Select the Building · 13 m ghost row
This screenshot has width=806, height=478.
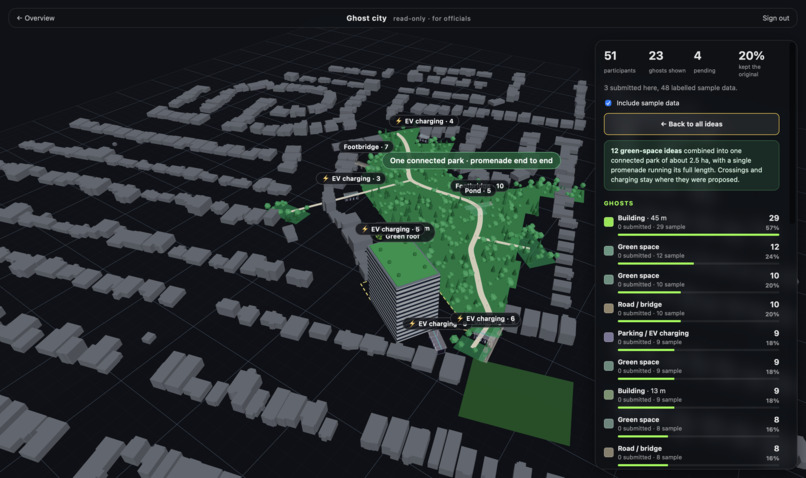pos(691,396)
